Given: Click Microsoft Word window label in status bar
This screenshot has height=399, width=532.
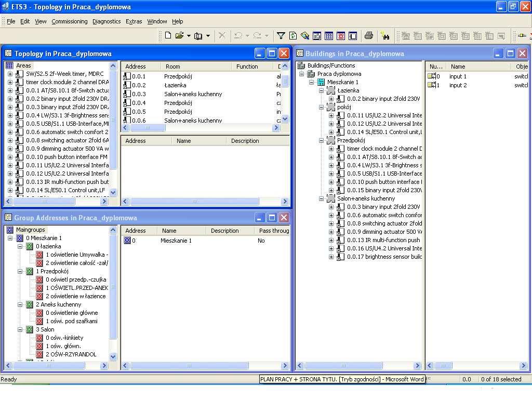Looking at the screenshot, I should pyautogui.click(x=342, y=379).
